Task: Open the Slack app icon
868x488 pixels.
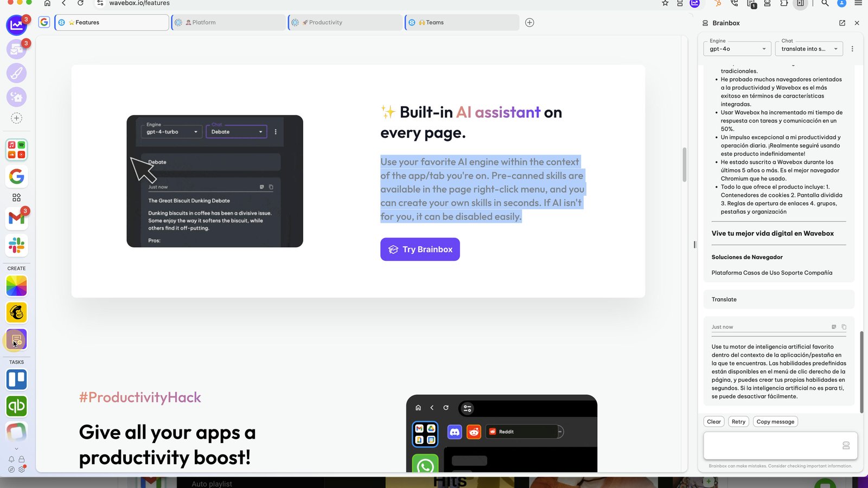Action: [x=16, y=245]
